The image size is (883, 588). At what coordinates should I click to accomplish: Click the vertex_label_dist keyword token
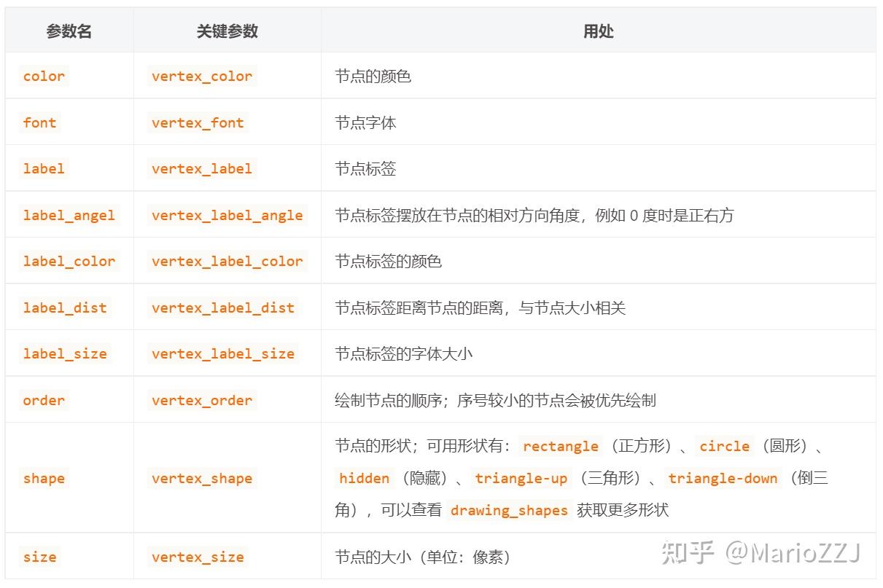(x=223, y=307)
